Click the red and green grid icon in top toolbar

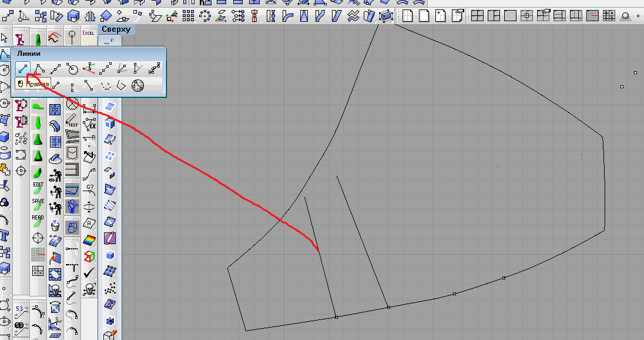[x=592, y=16]
